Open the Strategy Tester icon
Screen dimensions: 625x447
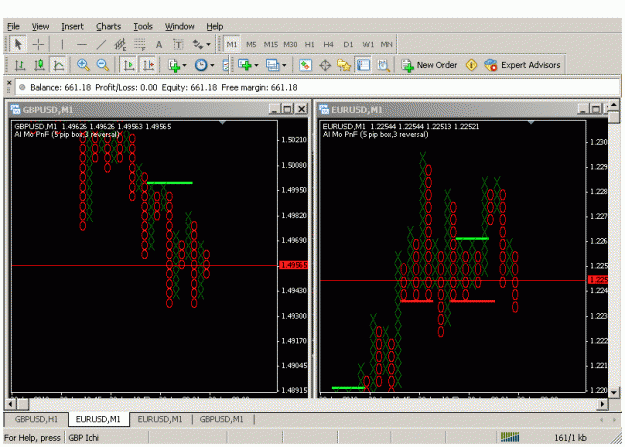pos(383,65)
